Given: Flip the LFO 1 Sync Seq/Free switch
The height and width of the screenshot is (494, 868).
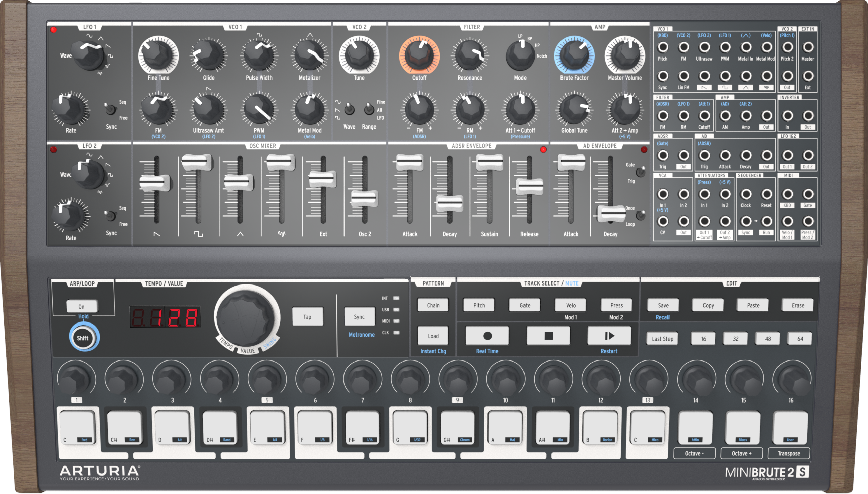Looking at the screenshot, I should pos(110,109).
